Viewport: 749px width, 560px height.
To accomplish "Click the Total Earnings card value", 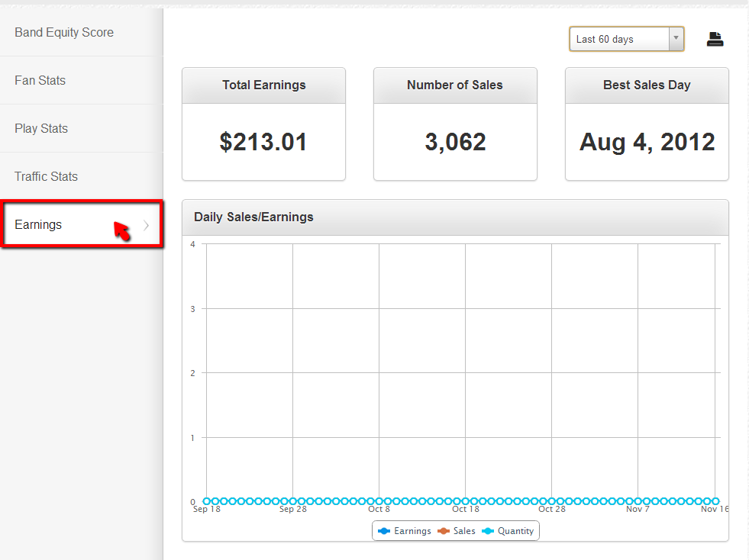I will click(x=263, y=142).
